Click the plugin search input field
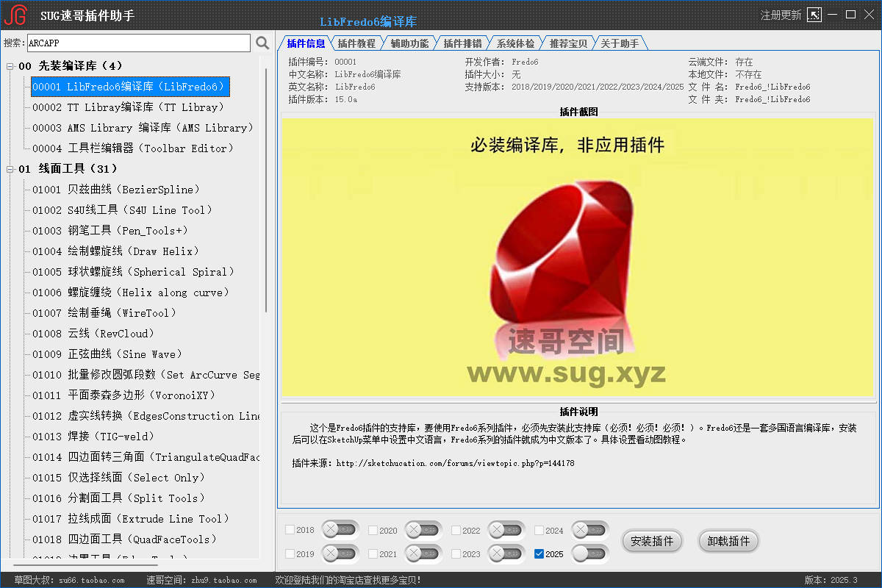Screen dimensions: 882x588 pos(139,43)
